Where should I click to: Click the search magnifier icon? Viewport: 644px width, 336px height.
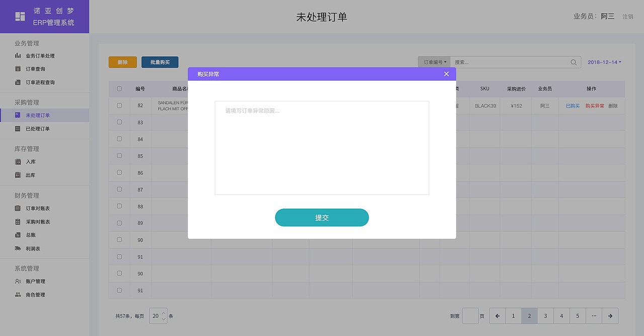coord(573,62)
